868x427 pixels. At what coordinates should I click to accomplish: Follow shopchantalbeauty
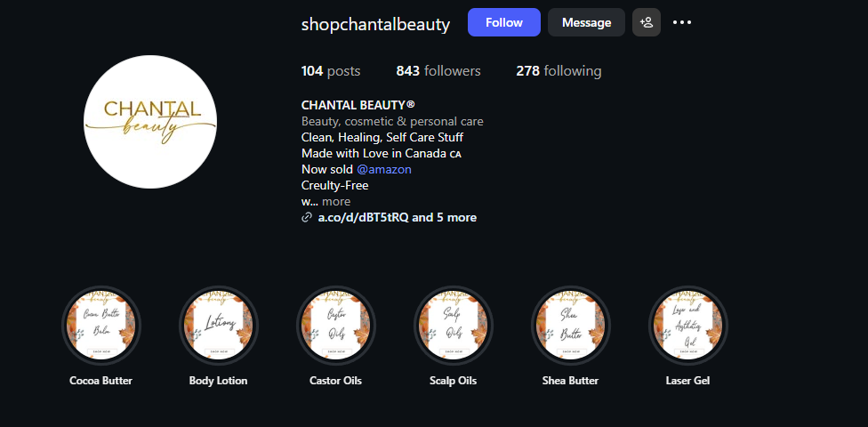pyautogui.click(x=504, y=22)
